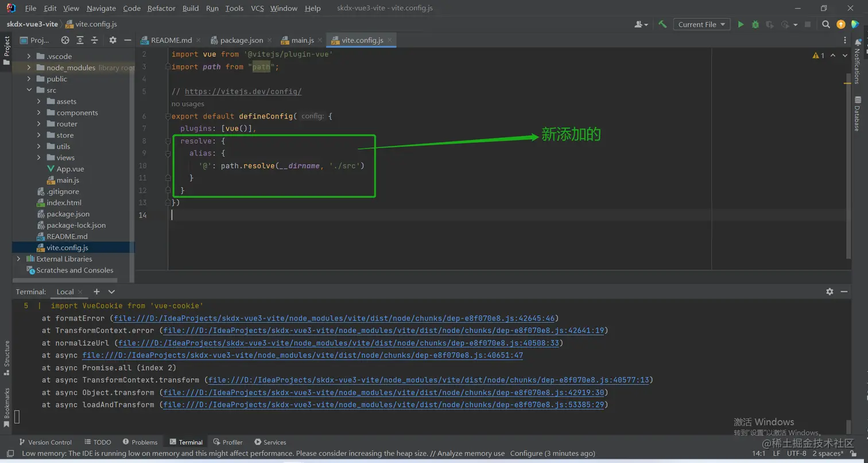The height and width of the screenshot is (463, 868).
Task: Open the Refactor menu
Action: (161, 8)
